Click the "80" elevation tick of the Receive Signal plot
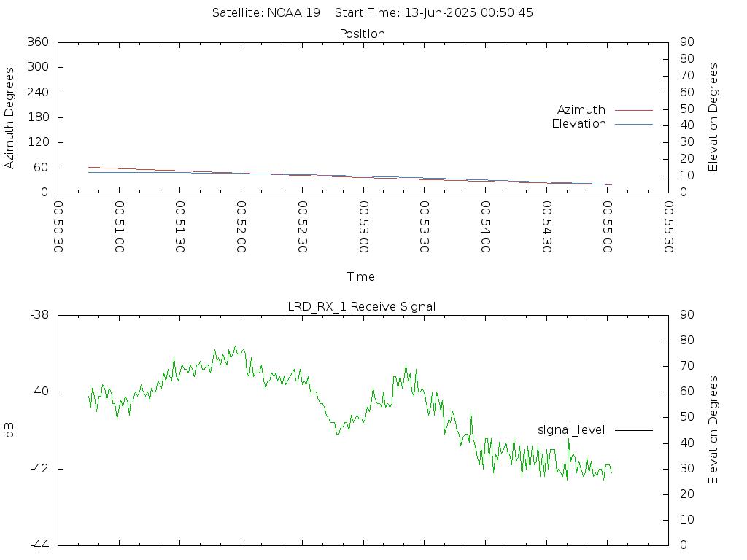 click(687, 341)
